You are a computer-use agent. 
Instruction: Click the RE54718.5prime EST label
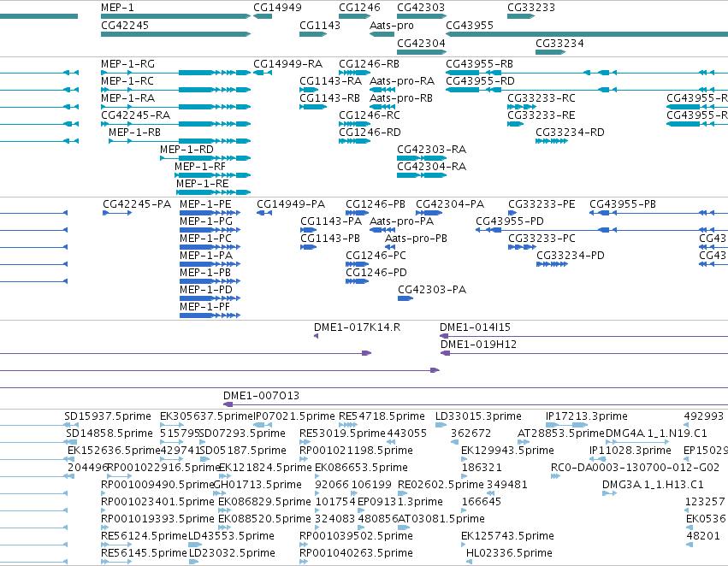point(382,416)
